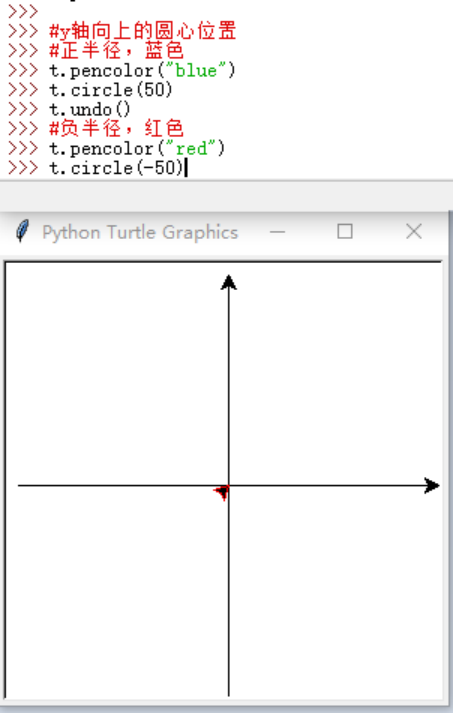Maximize the Python Turtle Graphics window
The image size is (453, 713).
(x=345, y=231)
